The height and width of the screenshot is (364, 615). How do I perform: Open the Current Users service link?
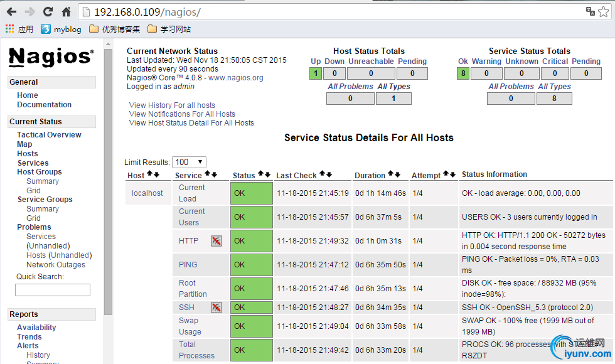click(192, 217)
